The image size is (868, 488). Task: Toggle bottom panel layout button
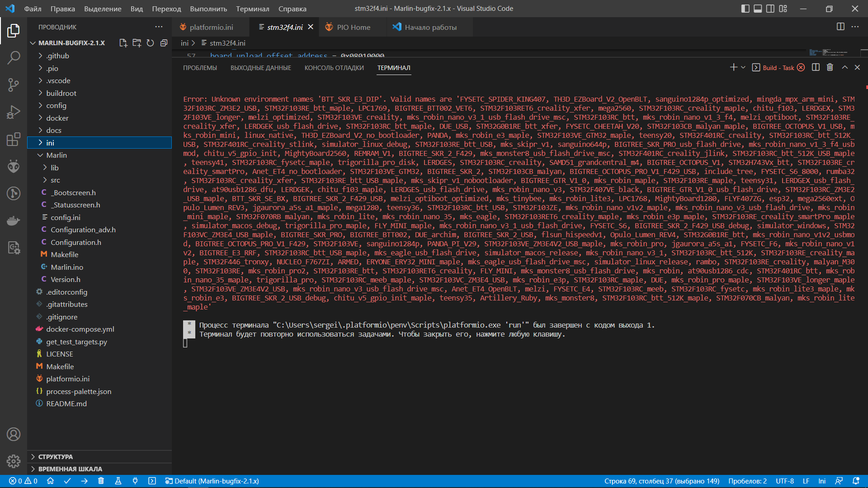tap(758, 9)
